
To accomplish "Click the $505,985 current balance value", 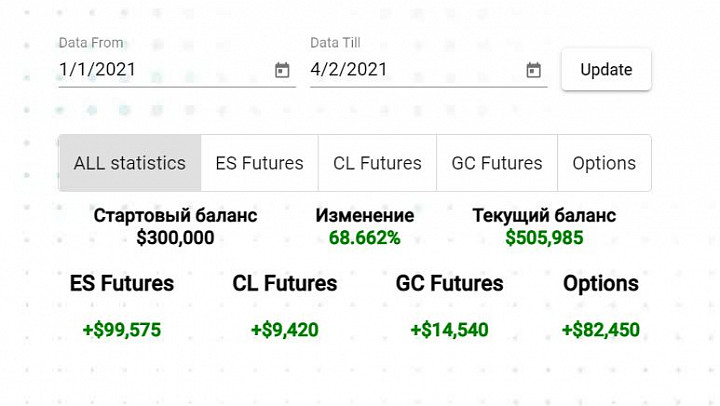I will 544,238.
